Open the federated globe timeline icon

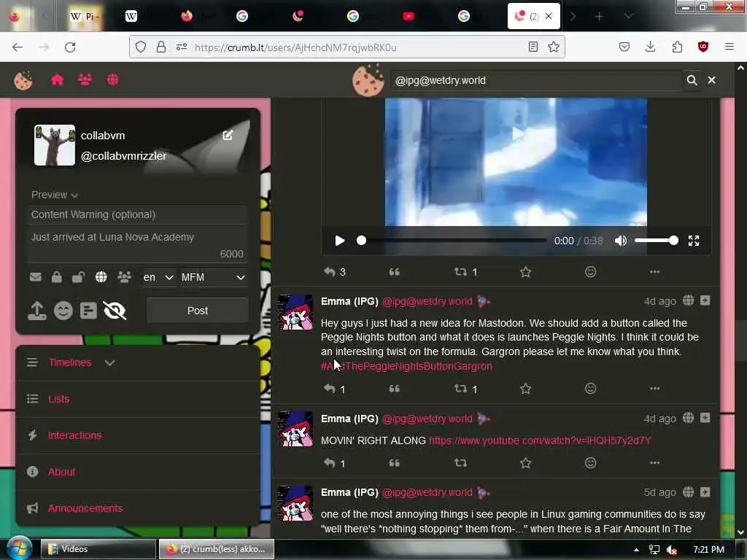pos(112,79)
